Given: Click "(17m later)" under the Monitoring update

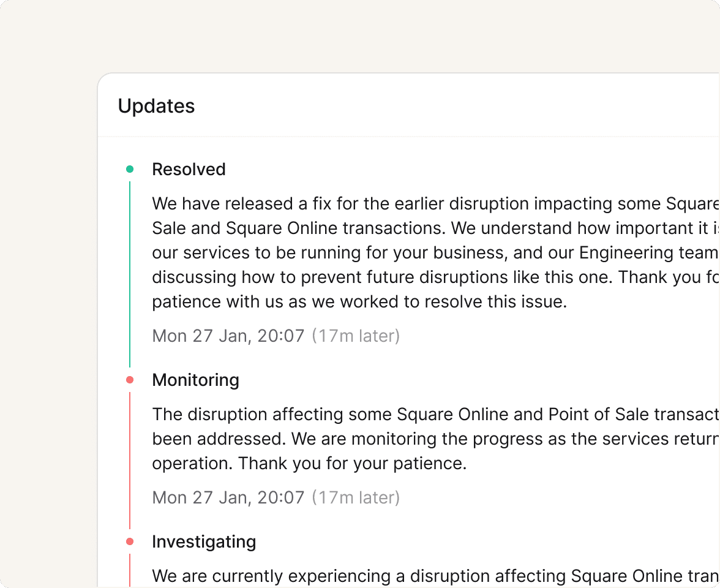Looking at the screenshot, I should pyautogui.click(x=356, y=497).
